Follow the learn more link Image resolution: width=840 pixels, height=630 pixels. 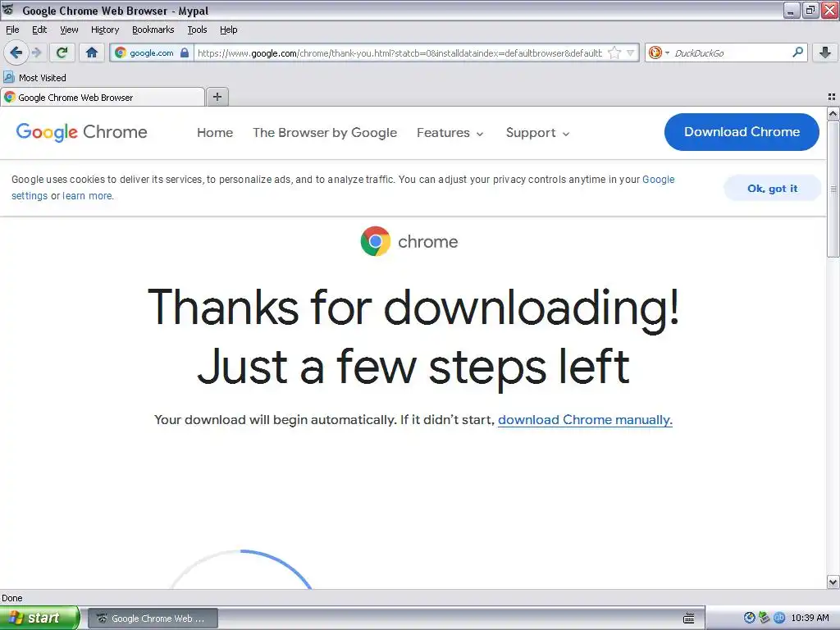[87, 196]
